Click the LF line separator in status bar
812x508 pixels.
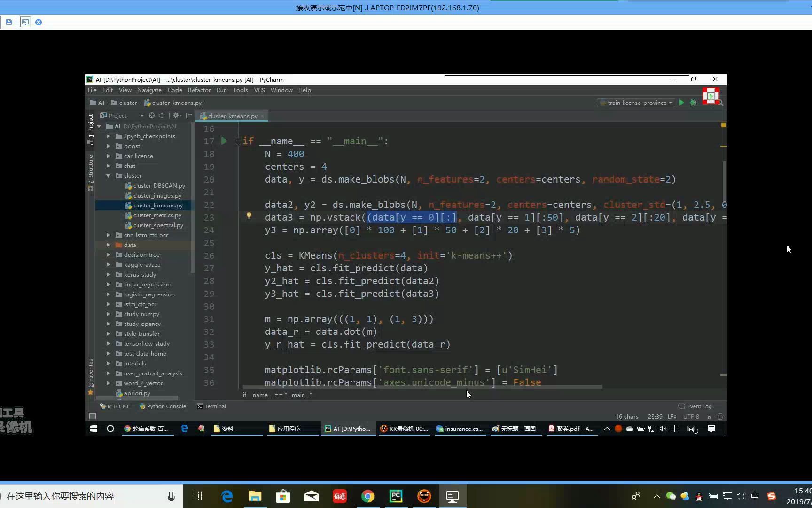coord(672,417)
